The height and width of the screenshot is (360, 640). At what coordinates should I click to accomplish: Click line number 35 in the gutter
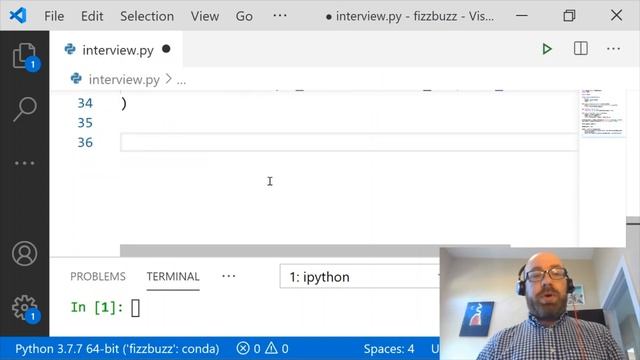85,122
